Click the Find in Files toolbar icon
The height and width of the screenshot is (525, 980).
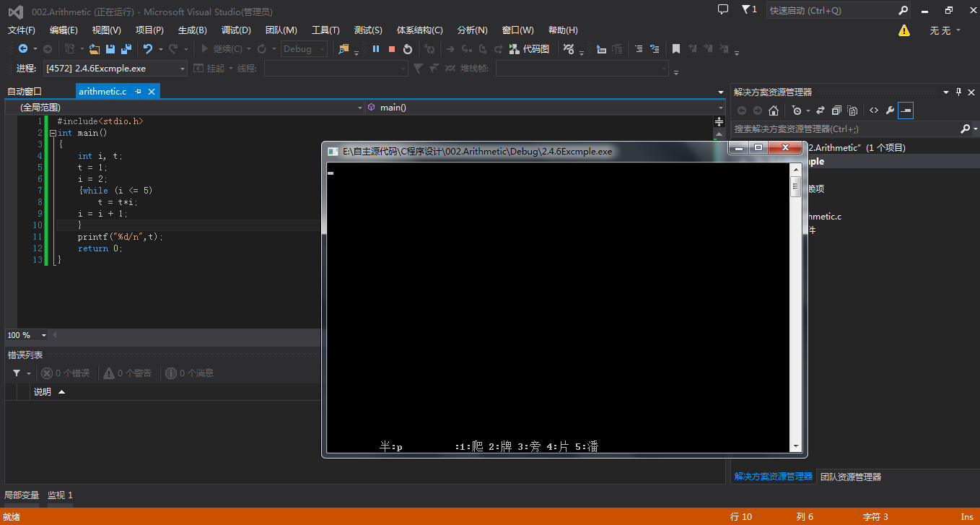click(344, 49)
